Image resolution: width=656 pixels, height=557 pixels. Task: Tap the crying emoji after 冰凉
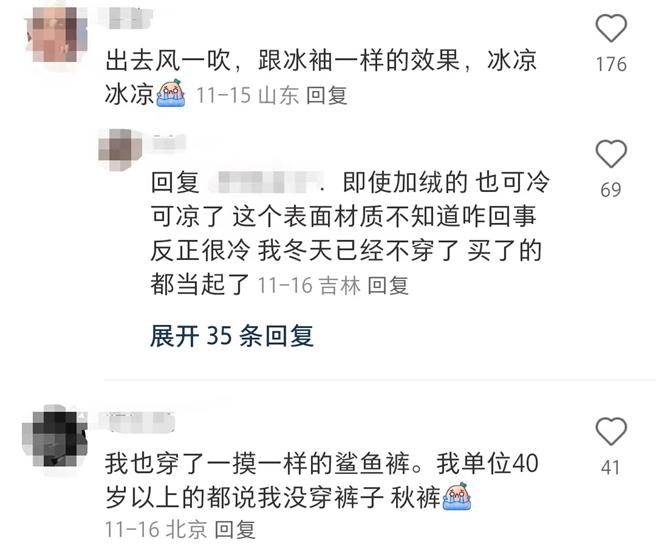click(170, 93)
